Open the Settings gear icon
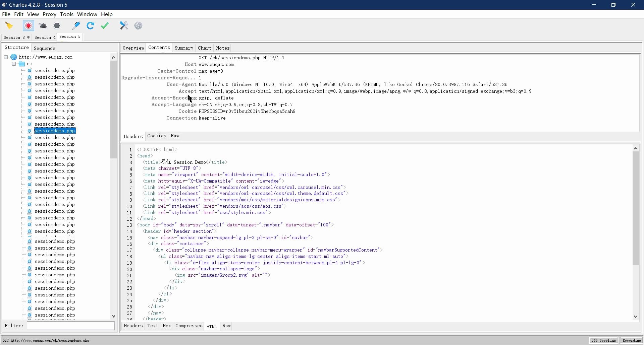Screen dimensions: 644x345 (x=138, y=26)
